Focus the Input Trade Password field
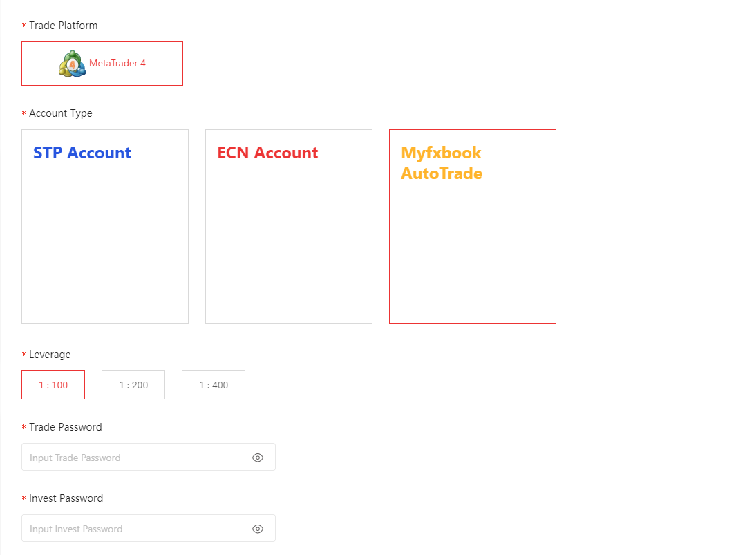 click(x=135, y=458)
